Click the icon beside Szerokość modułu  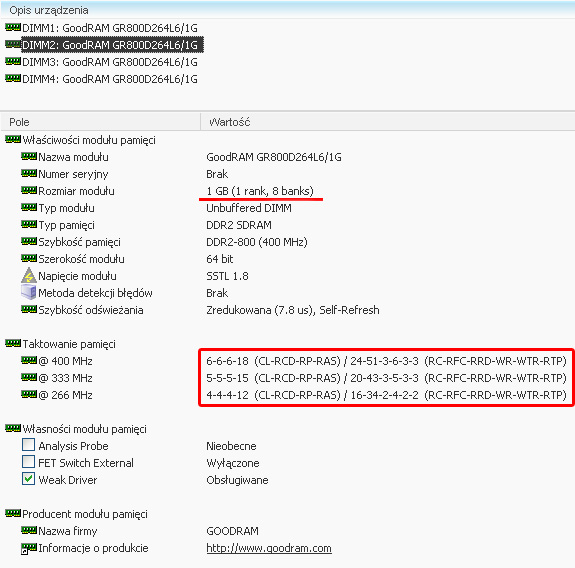29,259
